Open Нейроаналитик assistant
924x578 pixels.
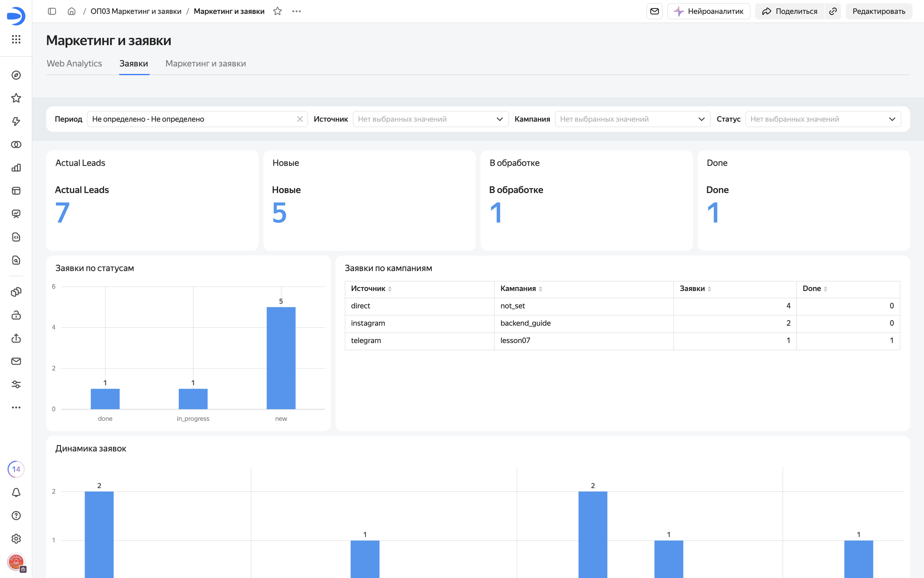point(709,12)
